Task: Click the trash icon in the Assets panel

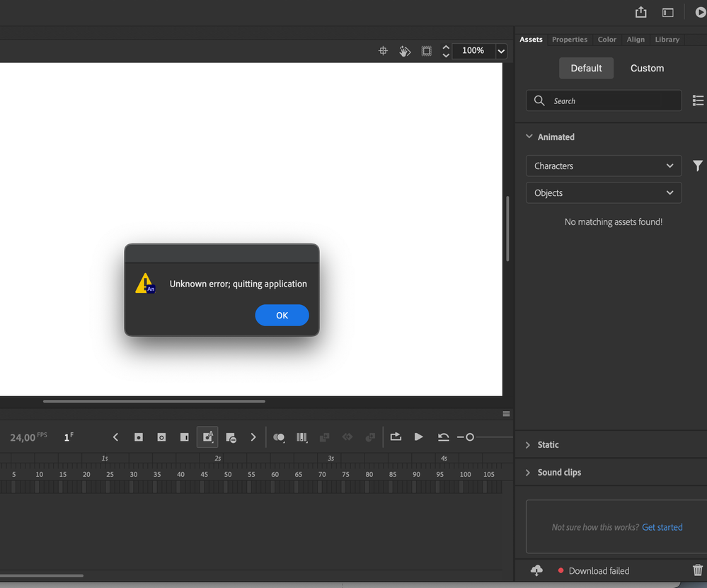Action: [698, 570]
